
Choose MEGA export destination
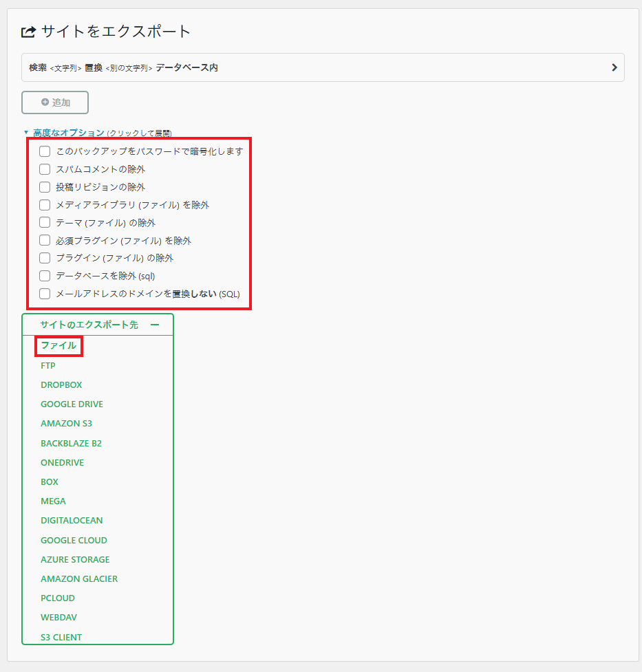(x=53, y=501)
